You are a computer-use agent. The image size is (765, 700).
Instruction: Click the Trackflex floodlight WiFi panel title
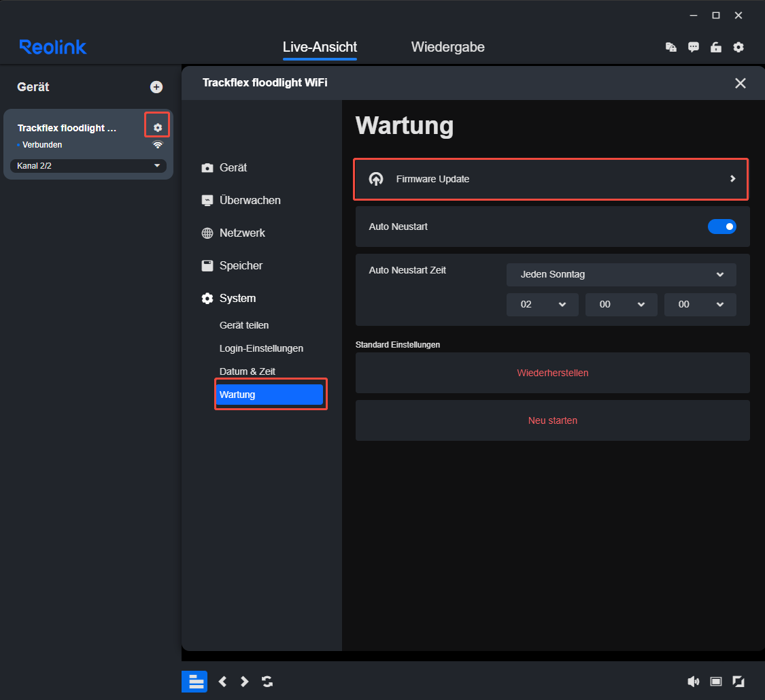tap(265, 83)
